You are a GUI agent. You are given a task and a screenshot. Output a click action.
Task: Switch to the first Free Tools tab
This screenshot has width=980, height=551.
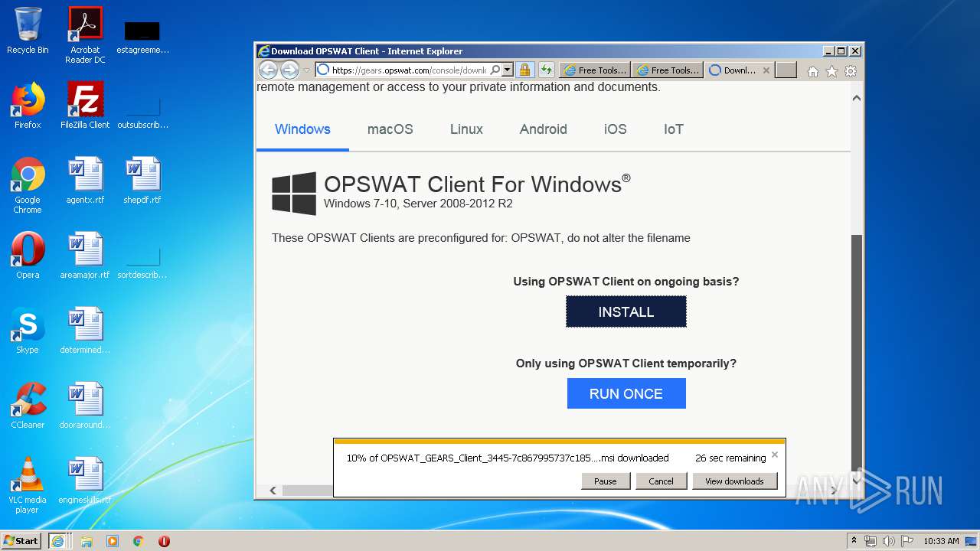pyautogui.click(x=594, y=70)
